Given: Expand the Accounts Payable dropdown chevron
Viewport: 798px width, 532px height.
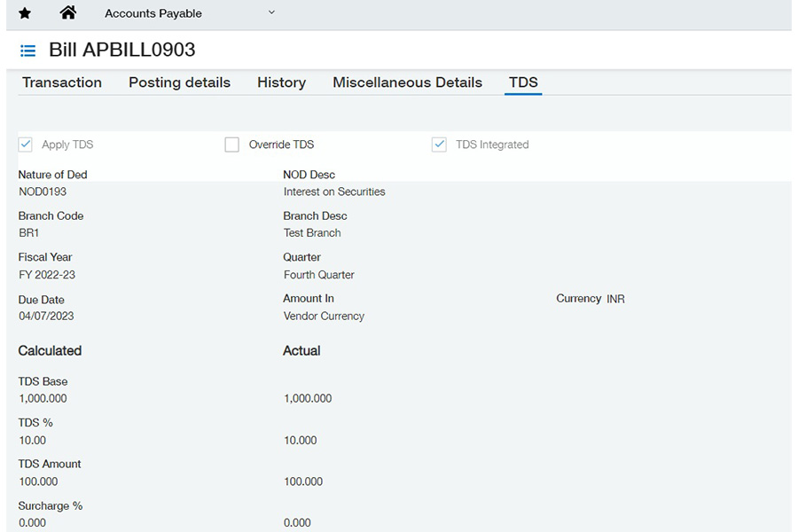Looking at the screenshot, I should pyautogui.click(x=271, y=12).
